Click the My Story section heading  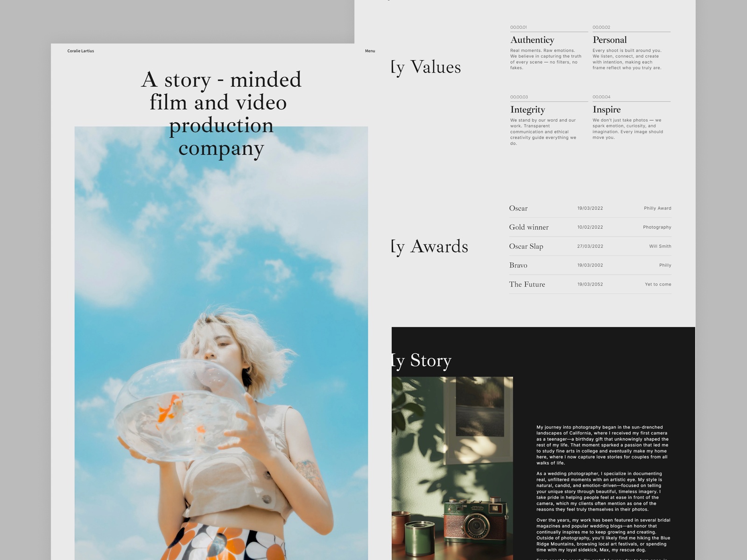point(422,360)
